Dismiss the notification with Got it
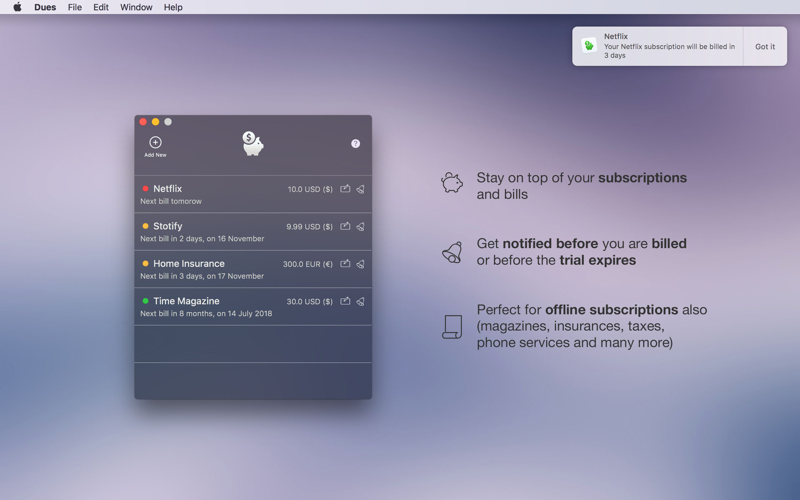 click(x=765, y=46)
